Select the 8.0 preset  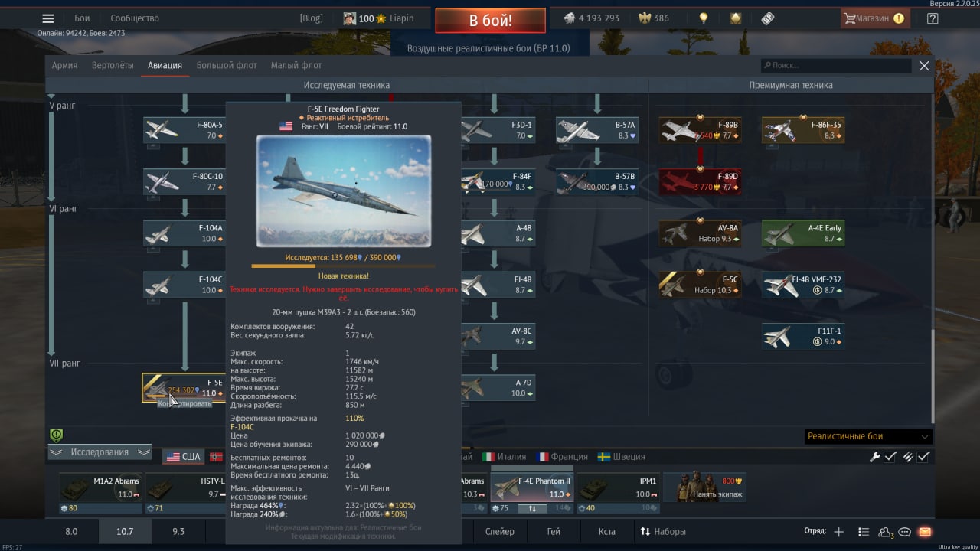(71, 531)
